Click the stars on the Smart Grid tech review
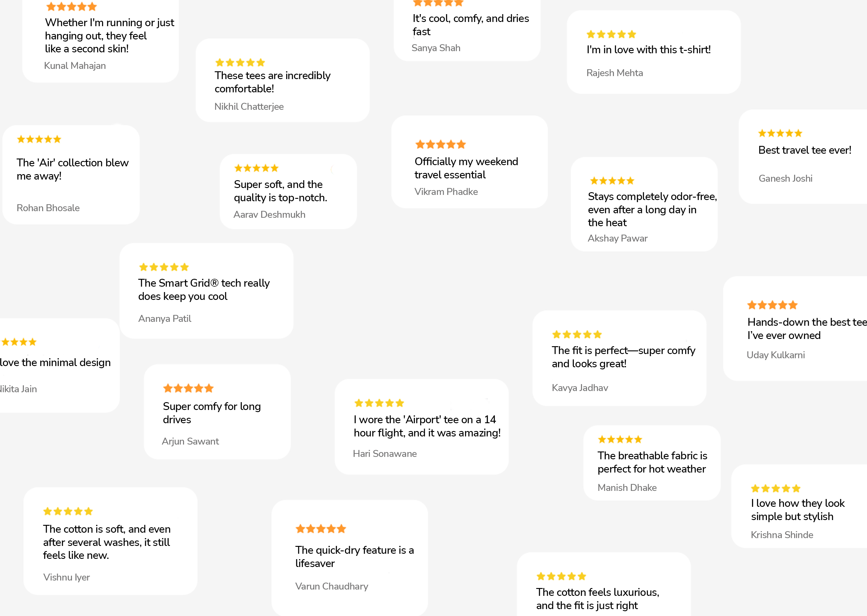The width and height of the screenshot is (867, 616). click(x=164, y=267)
